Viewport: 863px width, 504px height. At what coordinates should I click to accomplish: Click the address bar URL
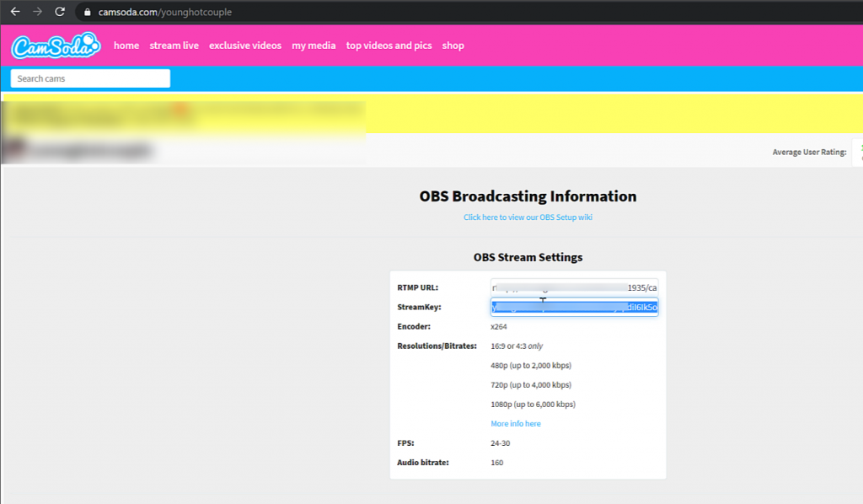[x=165, y=12]
